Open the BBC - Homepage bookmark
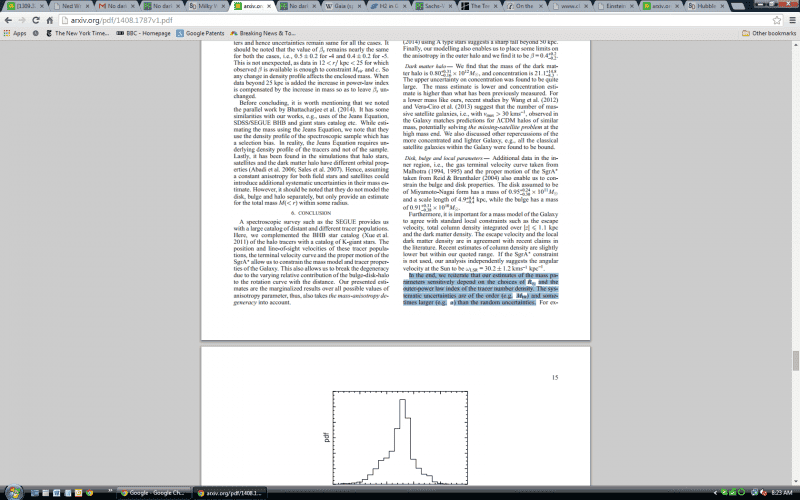The height and width of the screenshot is (500, 800). click(143, 33)
